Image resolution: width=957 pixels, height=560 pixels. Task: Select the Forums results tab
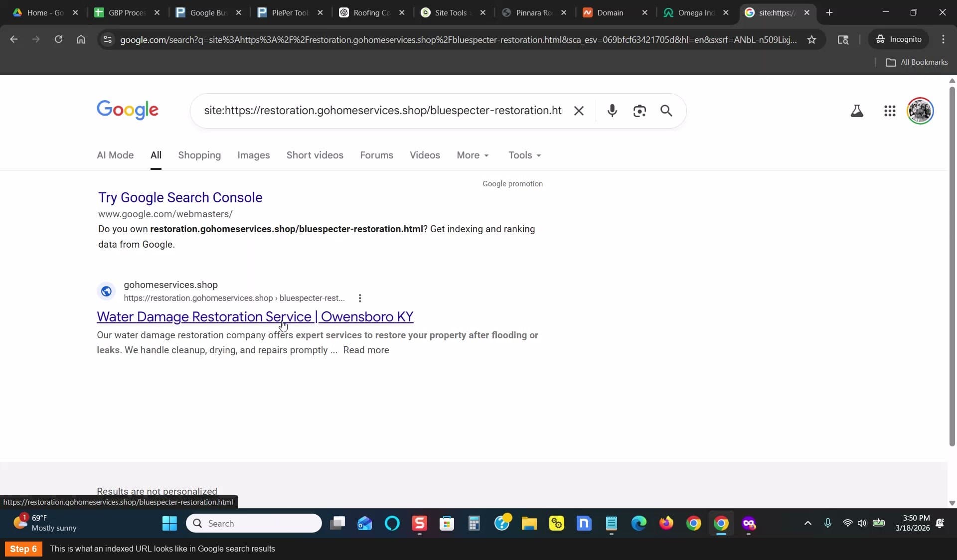point(376,155)
